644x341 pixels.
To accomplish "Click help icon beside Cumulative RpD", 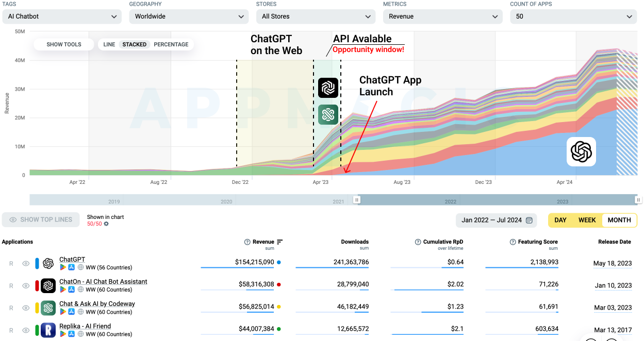I will [418, 242].
